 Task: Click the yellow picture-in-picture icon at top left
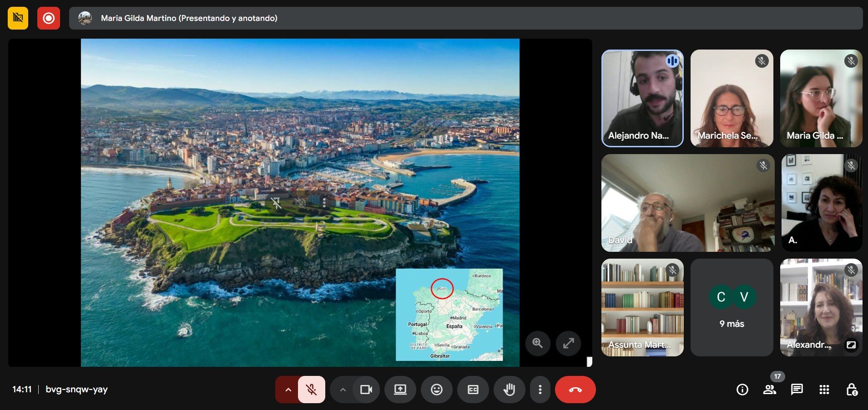tap(18, 18)
